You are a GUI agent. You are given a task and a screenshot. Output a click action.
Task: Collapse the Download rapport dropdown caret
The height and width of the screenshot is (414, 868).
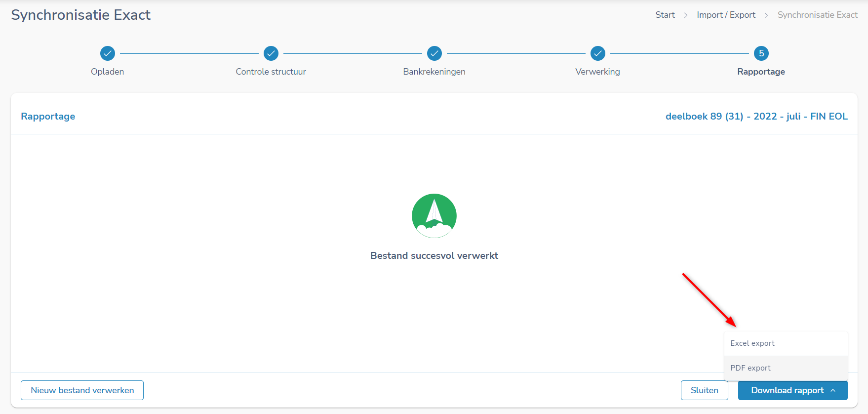point(833,390)
